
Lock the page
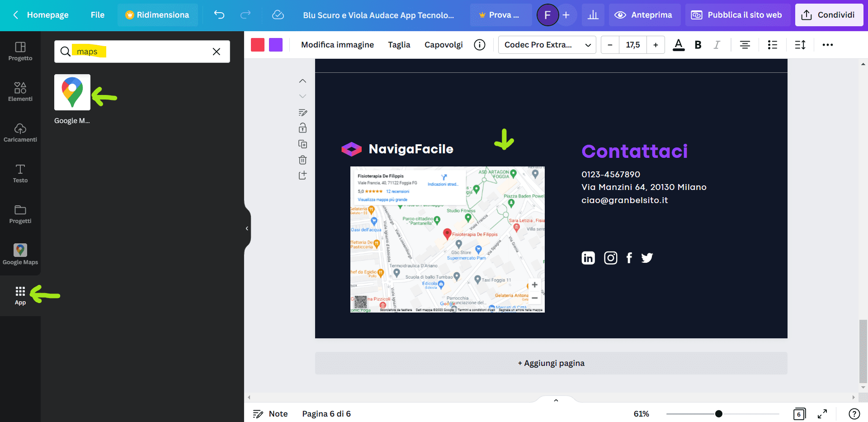coord(303,128)
